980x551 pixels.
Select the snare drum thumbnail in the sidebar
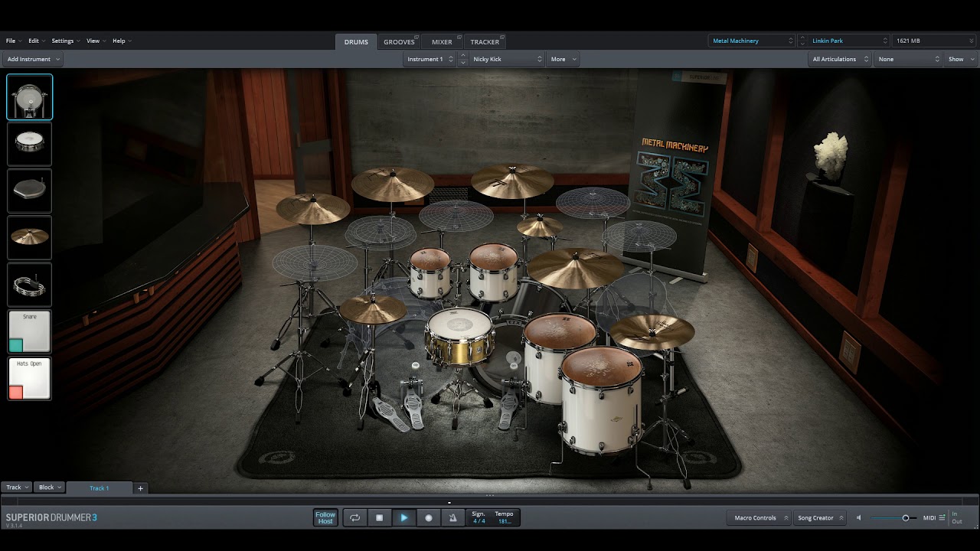29,144
